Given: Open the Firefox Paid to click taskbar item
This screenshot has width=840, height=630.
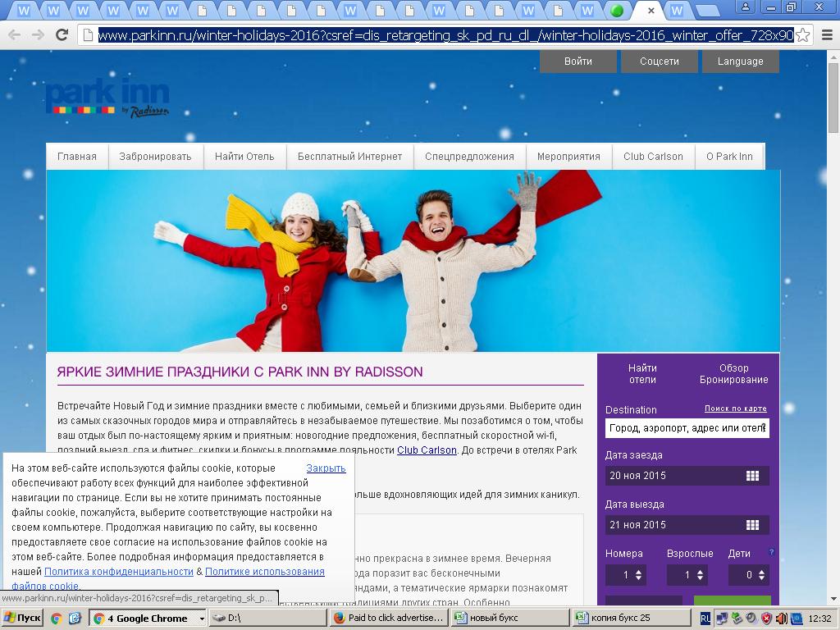Looking at the screenshot, I should pos(389,618).
